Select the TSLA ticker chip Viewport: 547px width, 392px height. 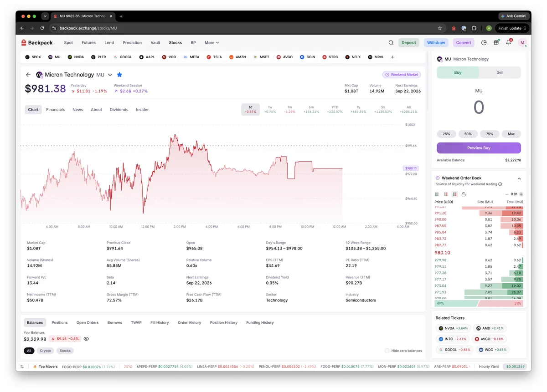214,57
